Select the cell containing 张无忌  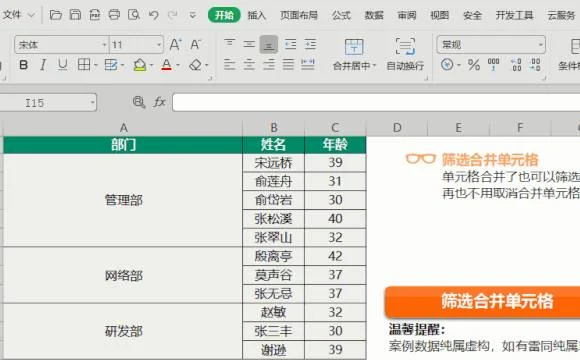pos(273,294)
